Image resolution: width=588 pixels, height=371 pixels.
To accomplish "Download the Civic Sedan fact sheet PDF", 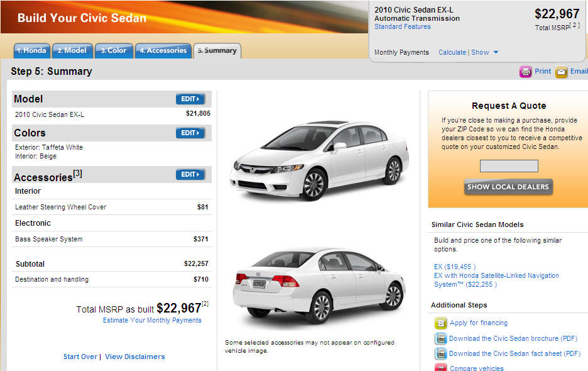I will tap(514, 353).
